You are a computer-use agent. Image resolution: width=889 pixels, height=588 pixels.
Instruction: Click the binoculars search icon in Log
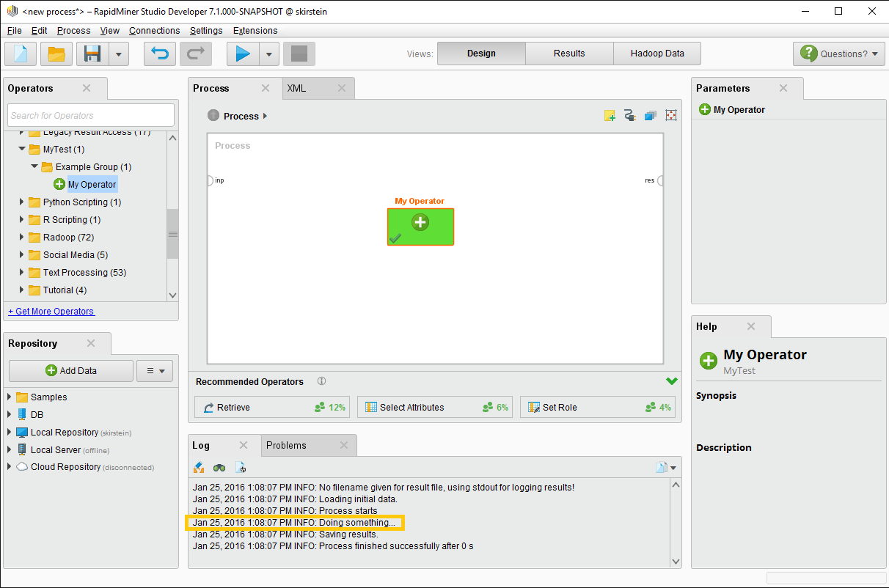[219, 467]
